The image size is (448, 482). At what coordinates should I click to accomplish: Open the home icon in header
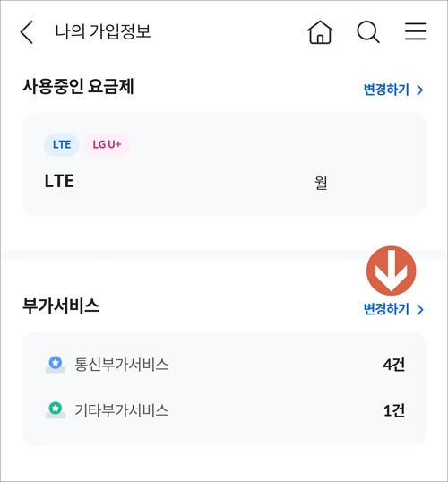tap(320, 32)
